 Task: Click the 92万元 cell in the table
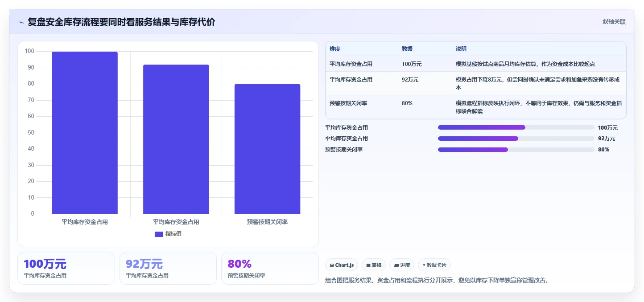[x=410, y=80]
